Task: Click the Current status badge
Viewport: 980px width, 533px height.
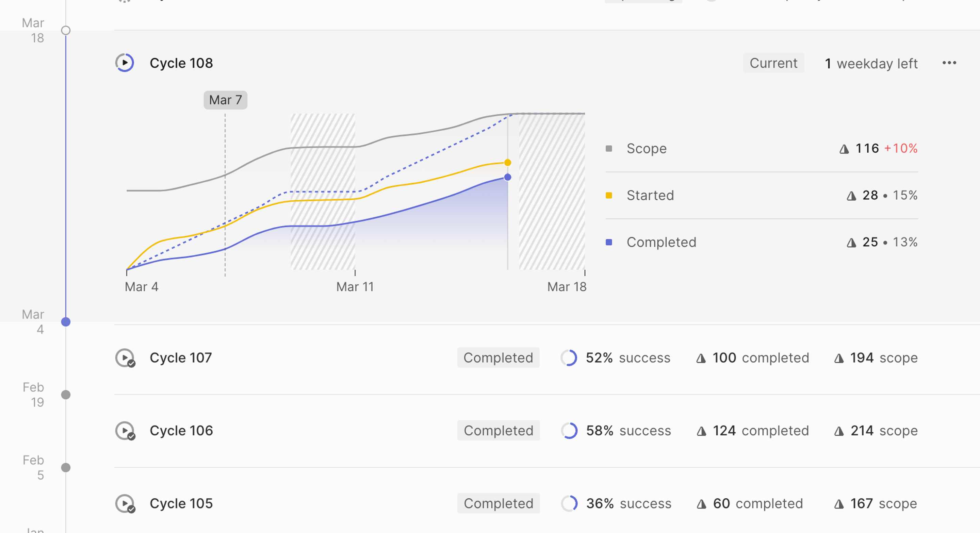Action: pos(773,63)
